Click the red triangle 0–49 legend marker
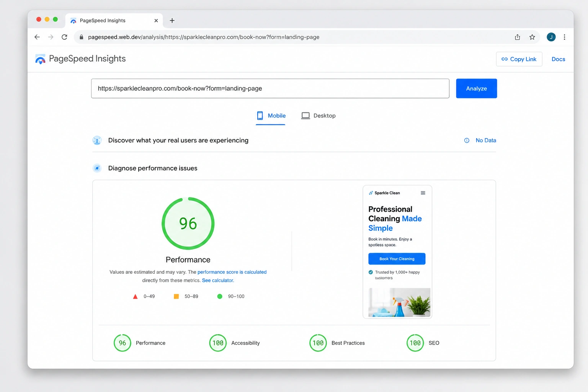 pyautogui.click(x=135, y=296)
